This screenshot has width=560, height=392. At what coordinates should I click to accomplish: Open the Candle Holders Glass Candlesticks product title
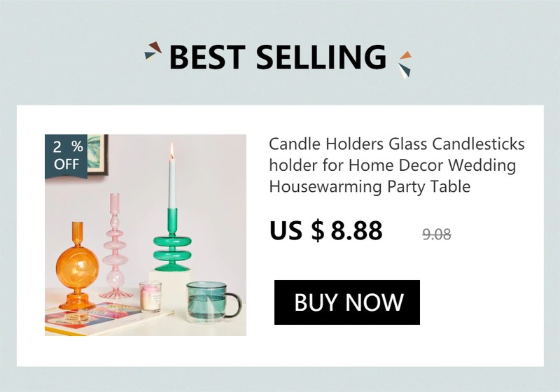pos(397,165)
